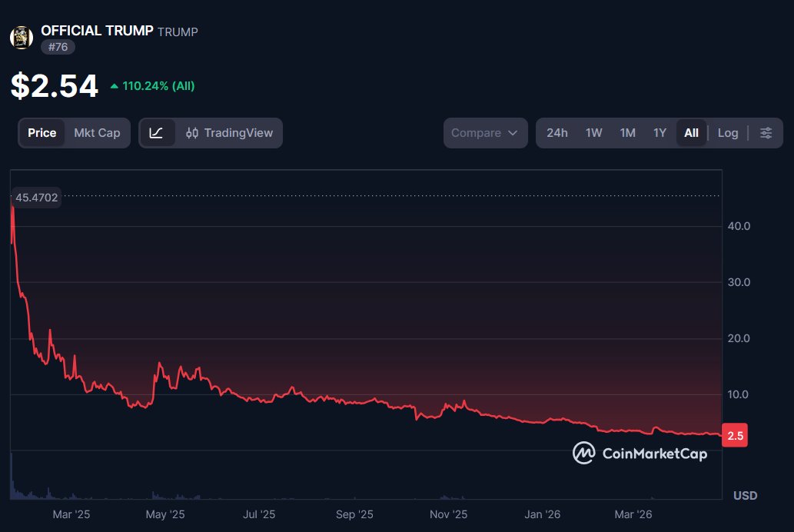Viewport: 794px width, 532px height.
Task: Open the TradingView candlestick chart
Action: coord(229,133)
